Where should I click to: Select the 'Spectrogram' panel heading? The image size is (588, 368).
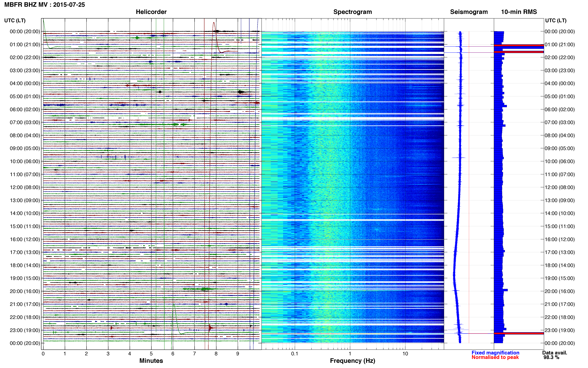click(352, 12)
